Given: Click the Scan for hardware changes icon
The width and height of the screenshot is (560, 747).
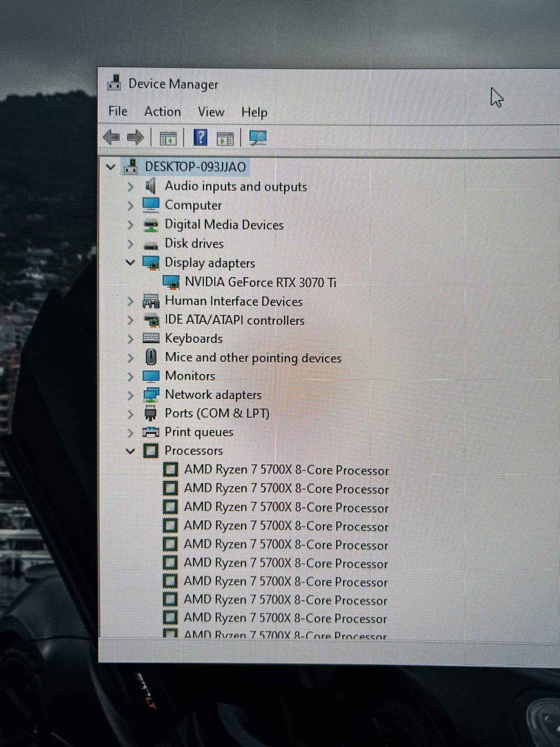Looking at the screenshot, I should 258,138.
